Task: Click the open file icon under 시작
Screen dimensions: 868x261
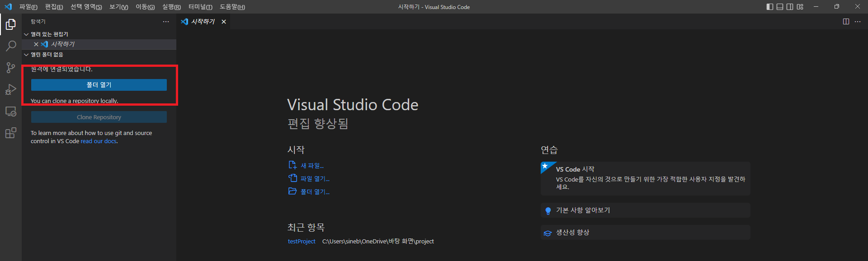Action: coord(292,178)
